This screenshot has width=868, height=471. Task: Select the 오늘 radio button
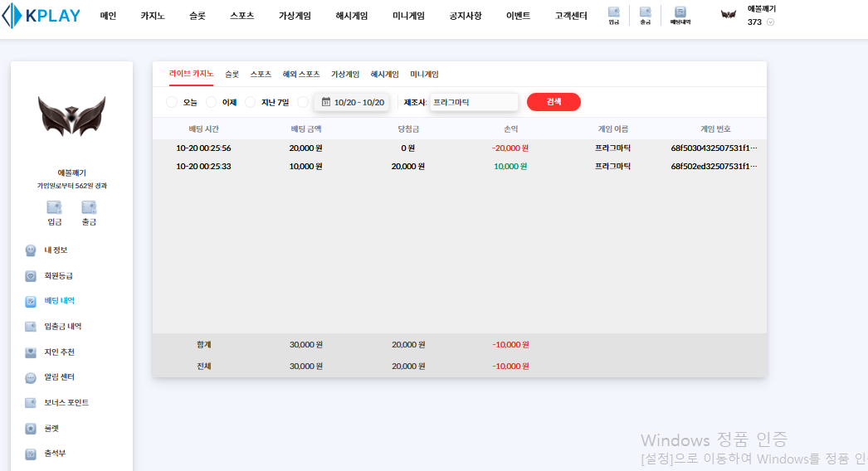coord(172,102)
